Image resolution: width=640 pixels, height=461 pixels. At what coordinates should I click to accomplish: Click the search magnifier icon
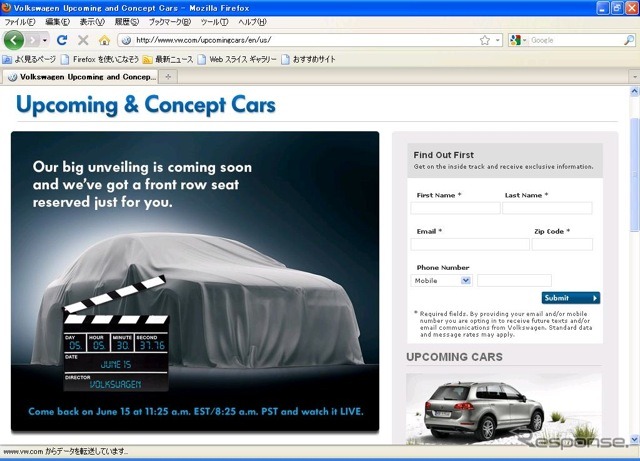pos(629,40)
